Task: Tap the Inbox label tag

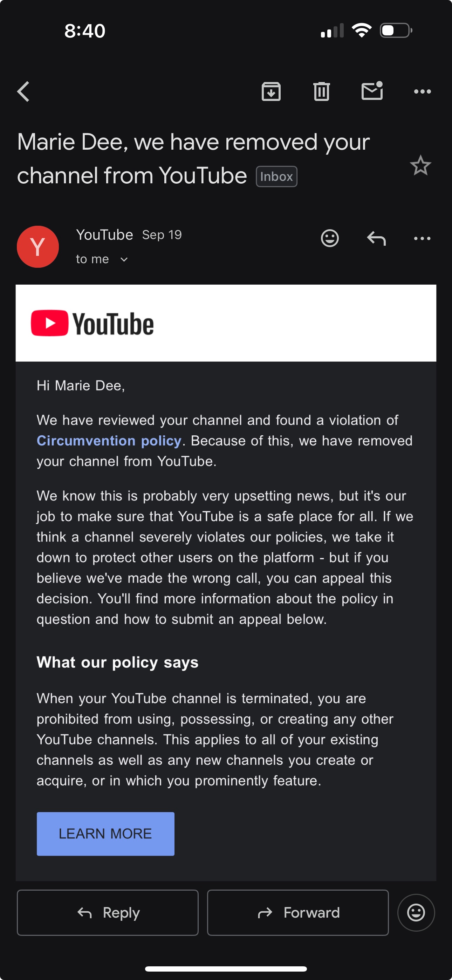Action: click(x=276, y=177)
